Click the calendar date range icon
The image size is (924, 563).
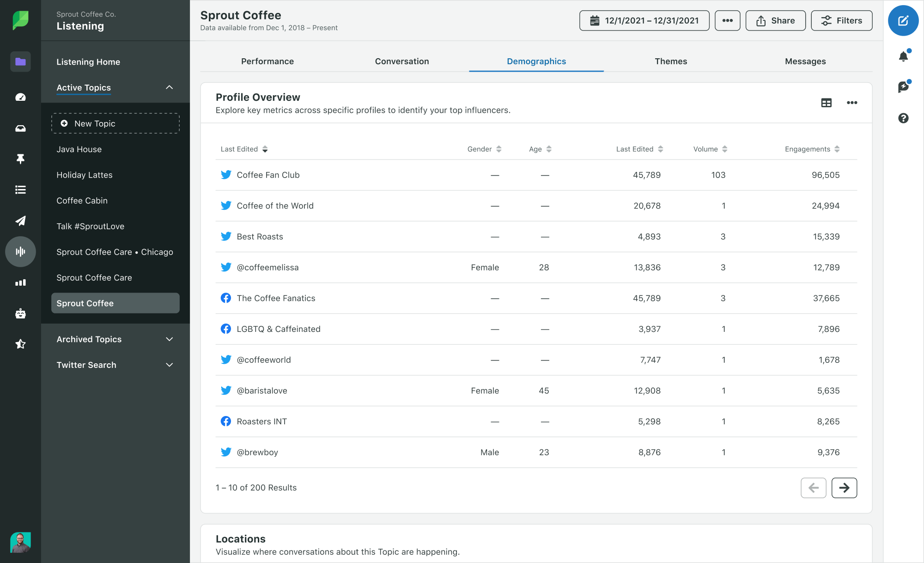coord(595,20)
